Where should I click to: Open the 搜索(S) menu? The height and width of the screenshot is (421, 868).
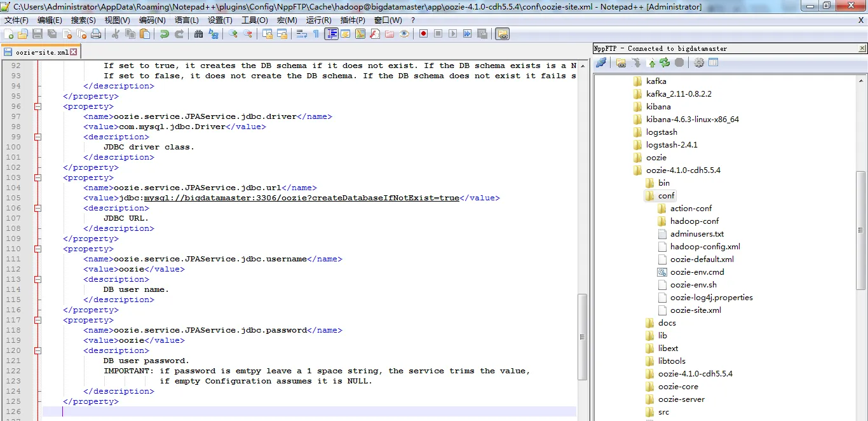pyautogui.click(x=83, y=20)
